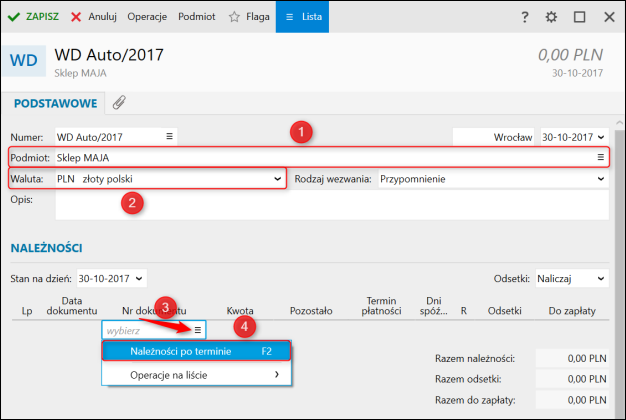This screenshot has width=626, height=420.
Task: Open the attachments paperclip tab
Action: tap(118, 102)
